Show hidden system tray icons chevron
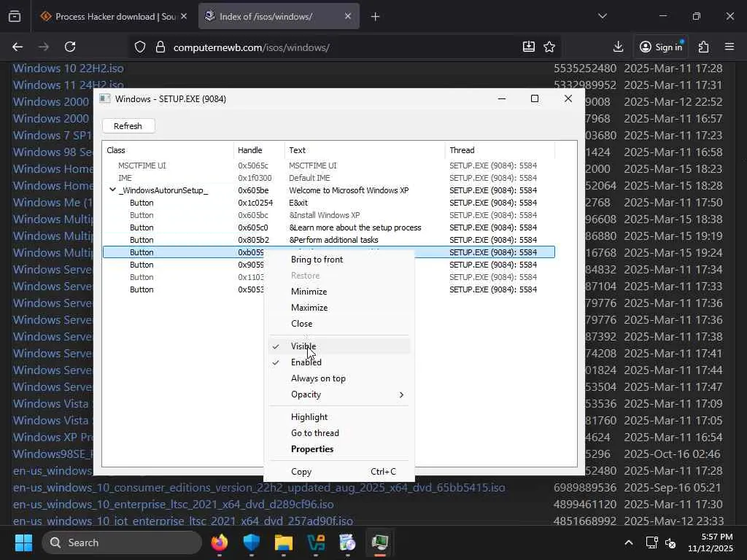The width and height of the screenshot is (747, 560). pos(629,542)
